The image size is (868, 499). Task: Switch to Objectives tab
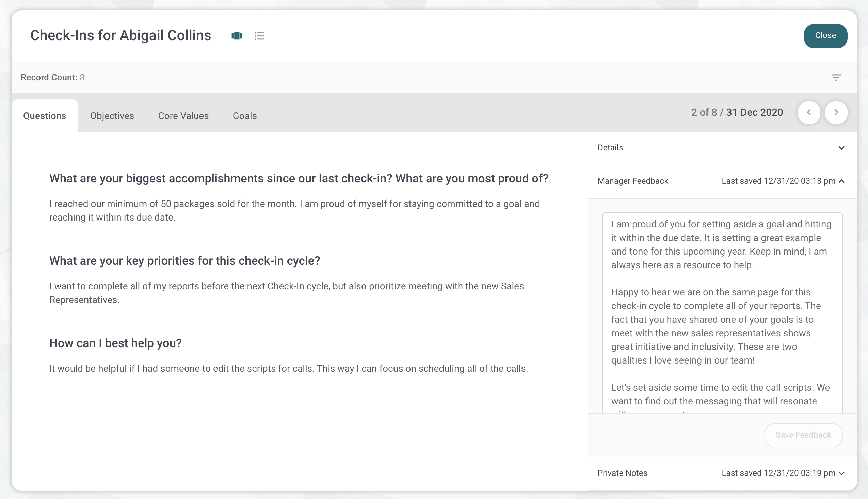(112, 116)
